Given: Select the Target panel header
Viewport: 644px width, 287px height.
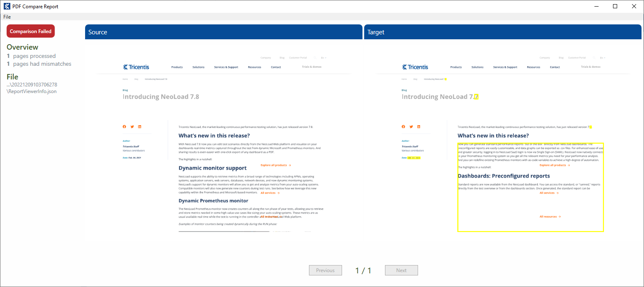Looking at the screenshot, I should click(x=503, y=32).
